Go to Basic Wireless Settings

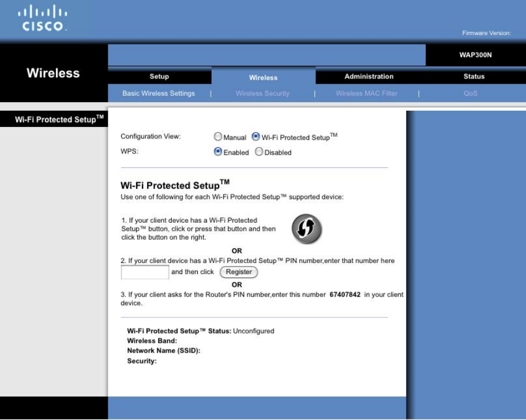pyautogui.click(x=159, y=93)
